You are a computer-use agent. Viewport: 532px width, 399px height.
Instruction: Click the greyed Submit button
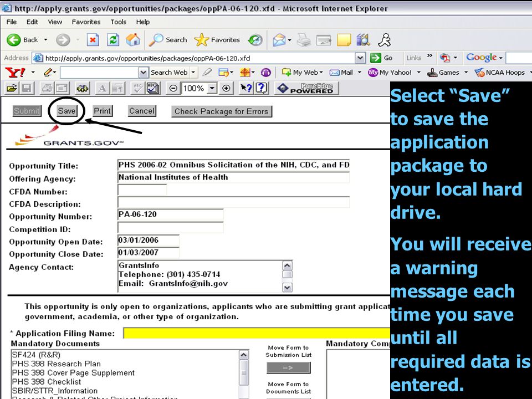27,111
